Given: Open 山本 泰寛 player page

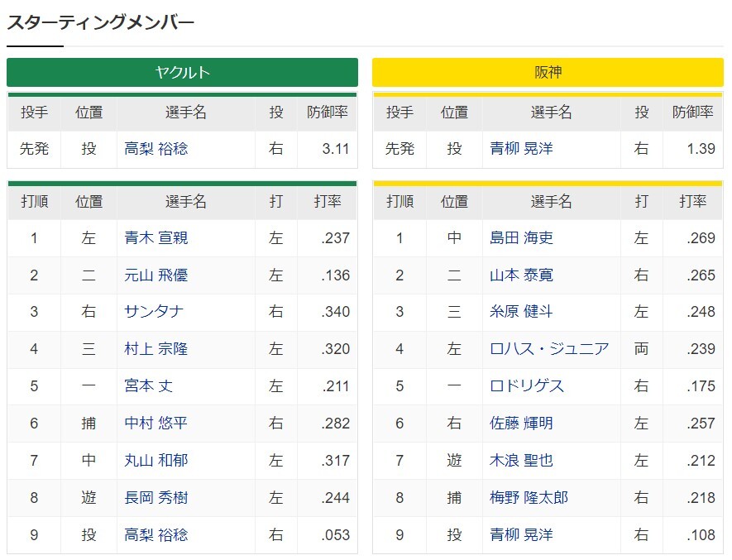Looking at the screenshot, I should (x=521, y=275).
